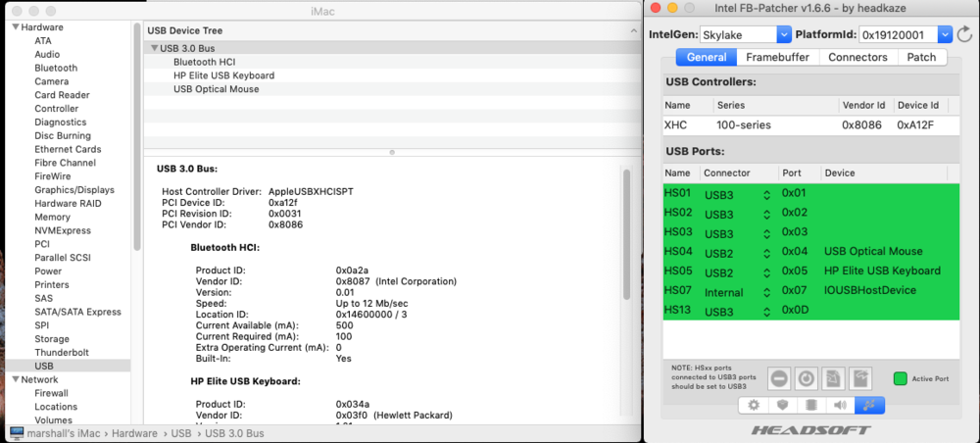980x443 pixels.
Task: Switch to the audio speaker section
Action: 840,405
